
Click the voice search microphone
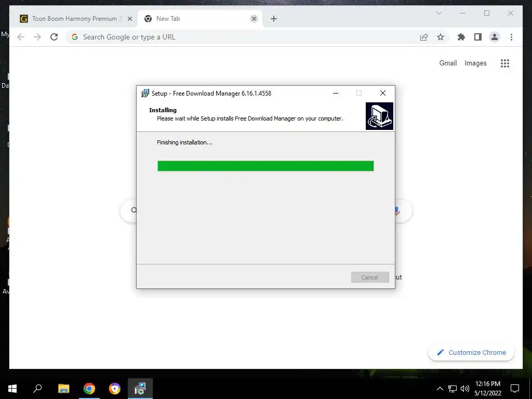[x=396, y=211]
